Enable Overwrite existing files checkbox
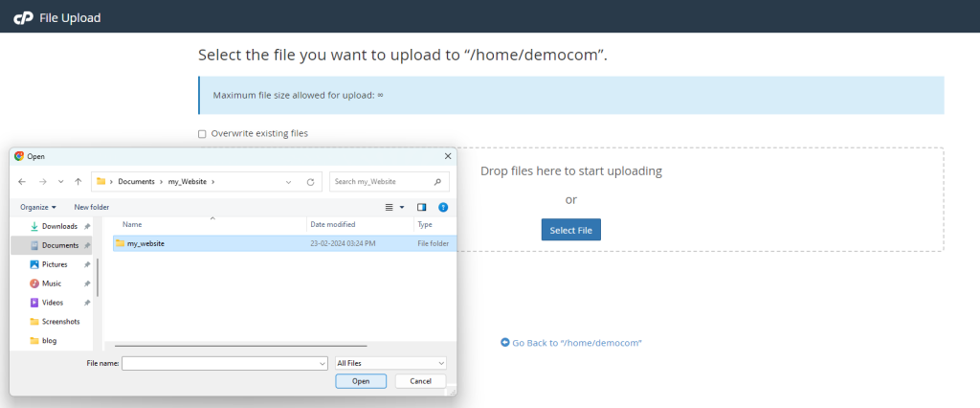980x408 pixels. [x=202, y=134]
